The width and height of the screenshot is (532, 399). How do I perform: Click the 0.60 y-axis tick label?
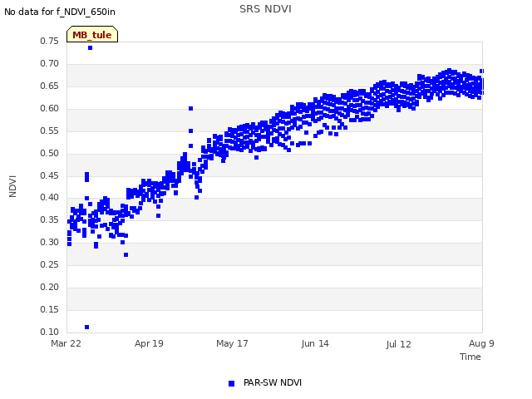point(50,108)
